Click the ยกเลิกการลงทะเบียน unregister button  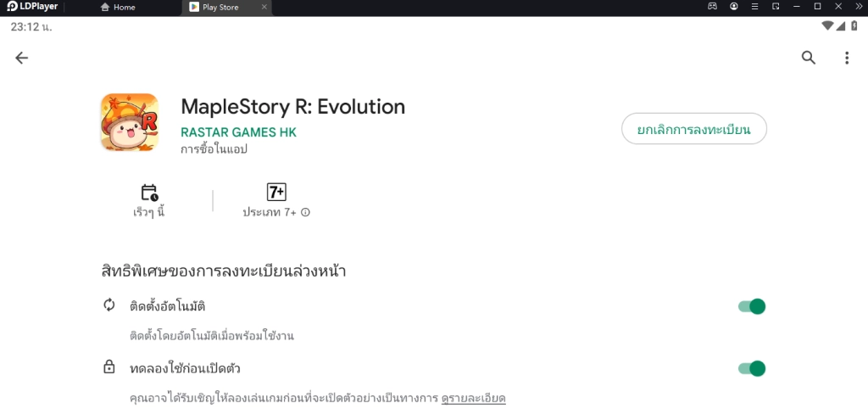point(693,129)
